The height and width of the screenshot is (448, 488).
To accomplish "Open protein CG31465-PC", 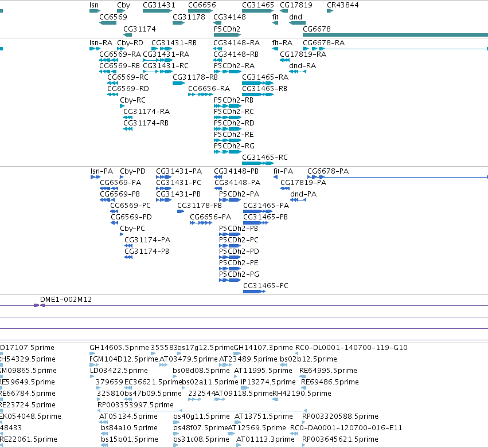I will (266, 285).
